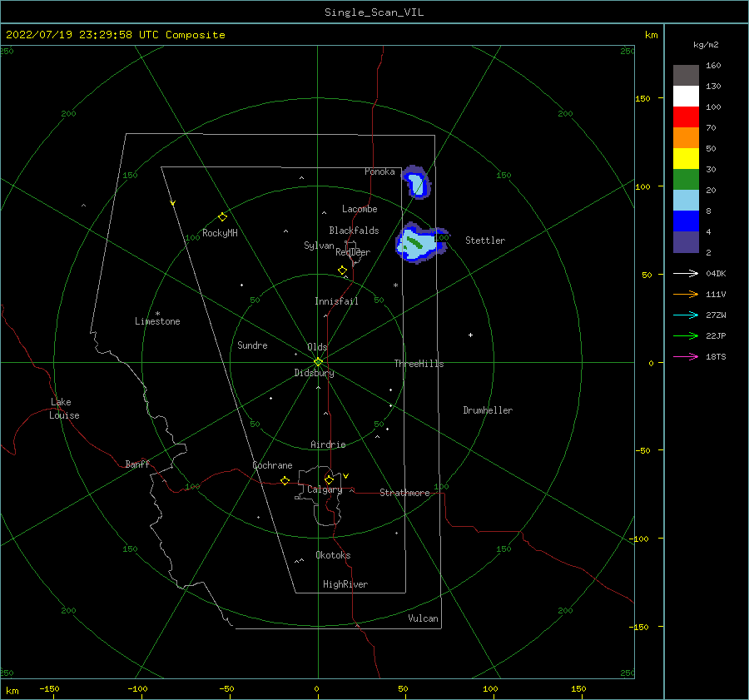Click the yellow diamond marker near Red Deer
Image resolution: width=749 pixels, height=700 pixels.
click(x=342, y=270)
